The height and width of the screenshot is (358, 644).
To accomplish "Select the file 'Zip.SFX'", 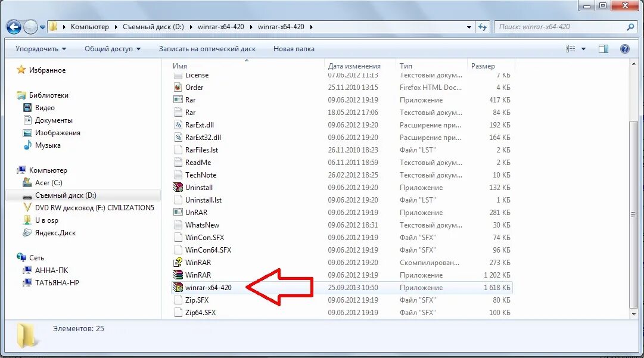I will 197,300.
